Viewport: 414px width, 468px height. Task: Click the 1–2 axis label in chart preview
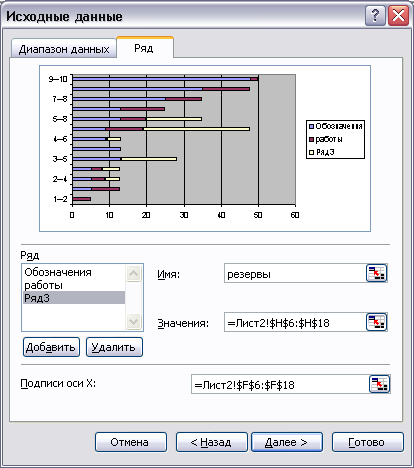point(60,199)
